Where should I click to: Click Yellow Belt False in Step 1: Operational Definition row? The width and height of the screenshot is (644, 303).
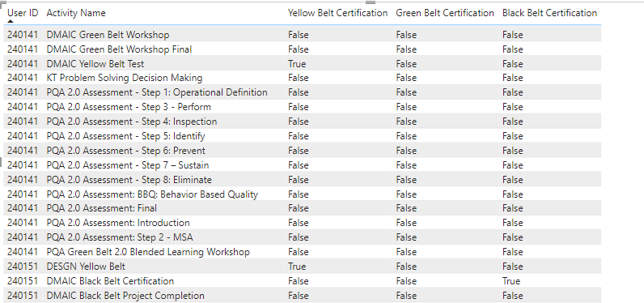(299, 92)
